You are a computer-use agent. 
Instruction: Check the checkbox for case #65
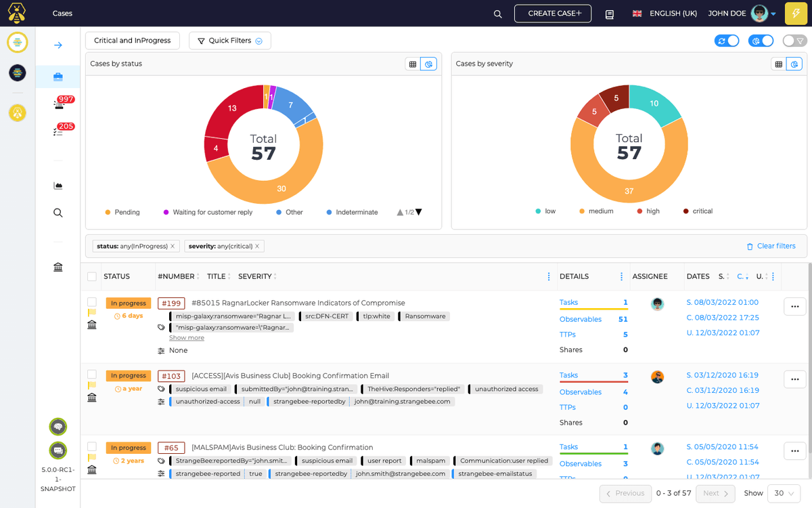coord(92,447)
